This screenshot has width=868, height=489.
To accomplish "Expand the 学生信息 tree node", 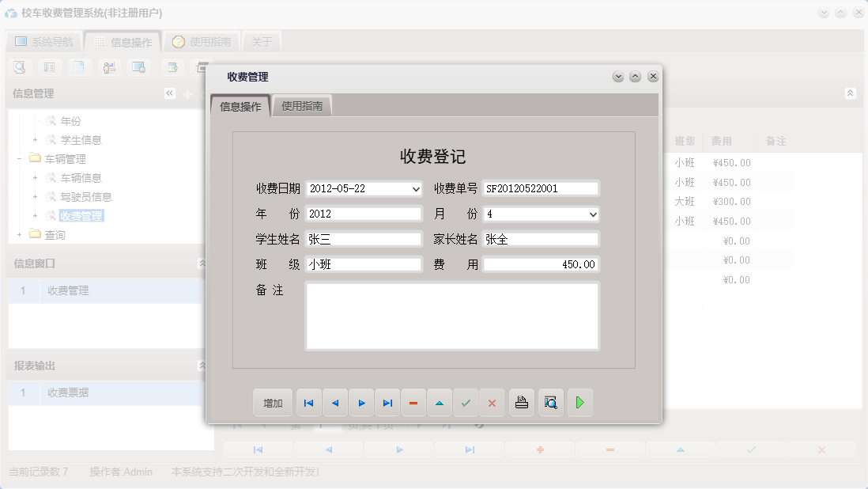I will 36,139.
